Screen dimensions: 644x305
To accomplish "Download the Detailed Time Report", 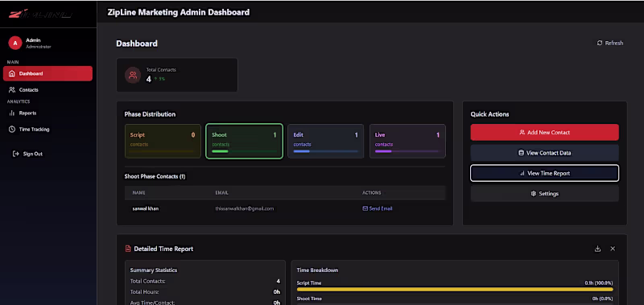I will pos(597,249).
